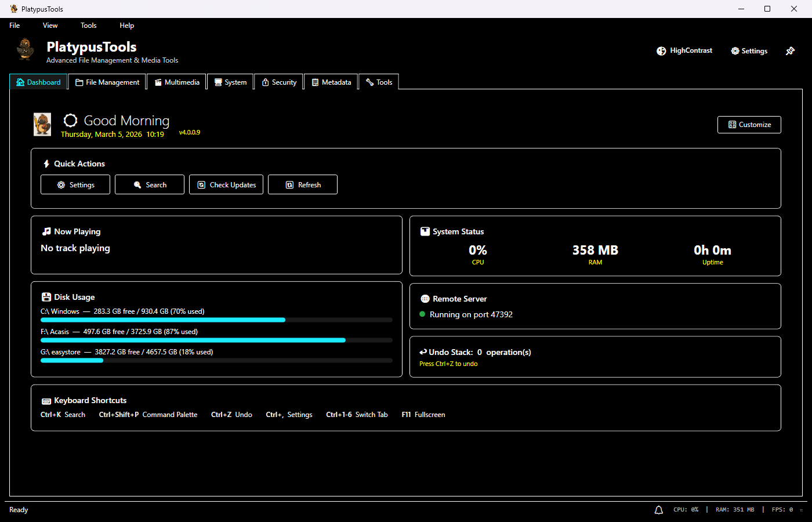Switch to the Multimedia tab
Viewport: 812px width, 522px height.
pyautogui.click(x=176, y=82)
